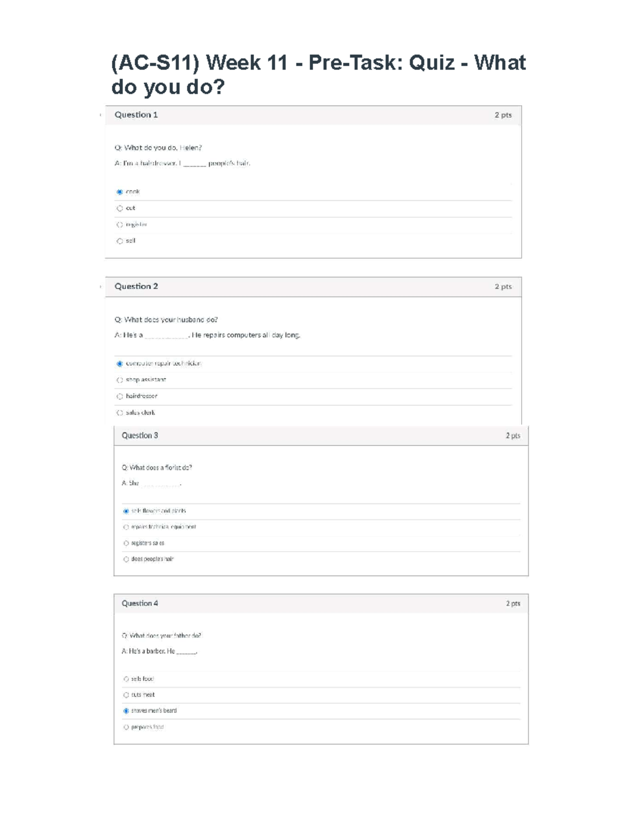644x834 pixels.
Task: Pick the "hairdresser" radio option in Question 2
Action: pyautogui.click(x=120, y=396)
